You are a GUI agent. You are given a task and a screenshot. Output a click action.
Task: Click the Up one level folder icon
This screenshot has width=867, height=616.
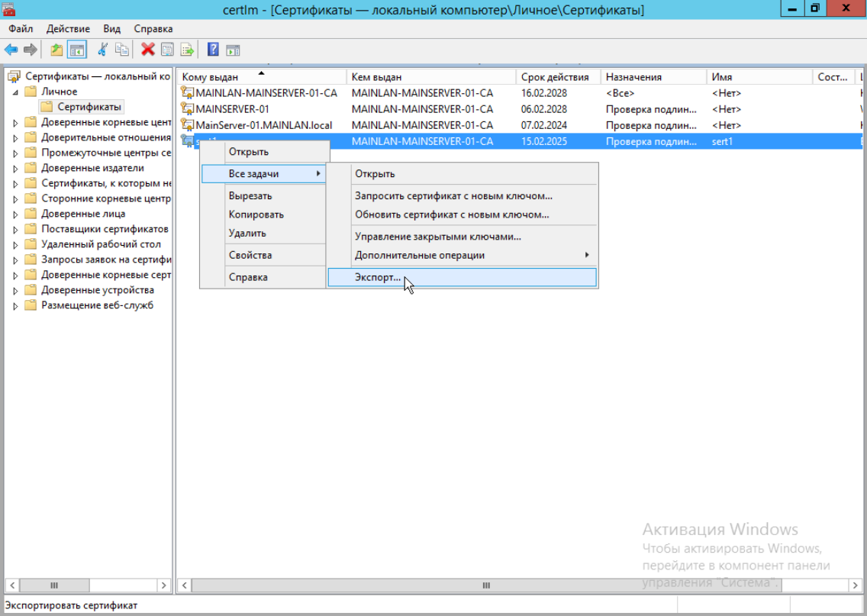56,50
